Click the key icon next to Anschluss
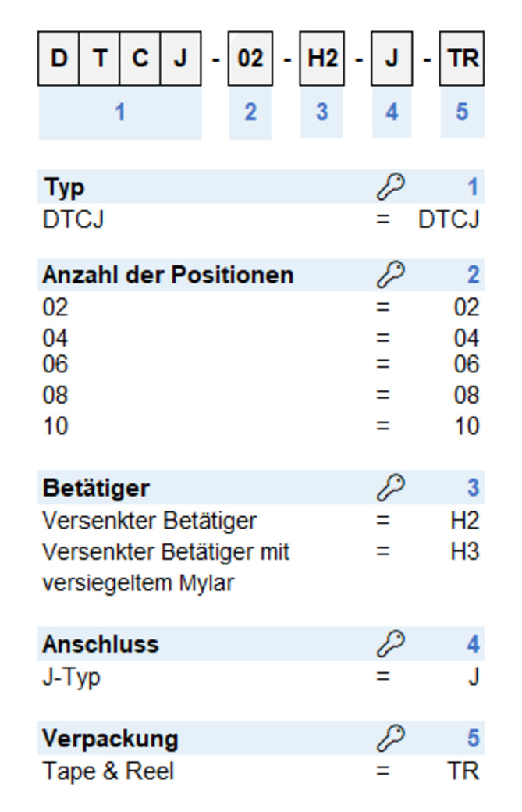Image resolution: width=522 pixels, height=812 pixels. coord(391,644)
